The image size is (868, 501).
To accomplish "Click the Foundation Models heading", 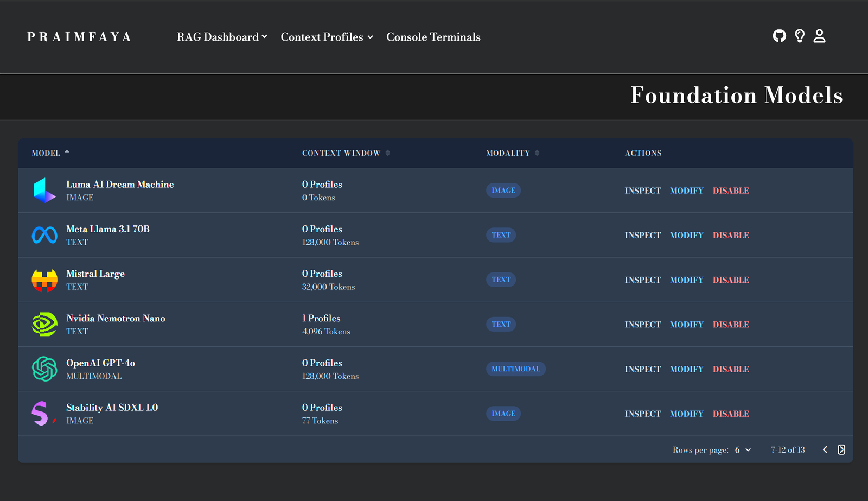I will pos(737,95).
